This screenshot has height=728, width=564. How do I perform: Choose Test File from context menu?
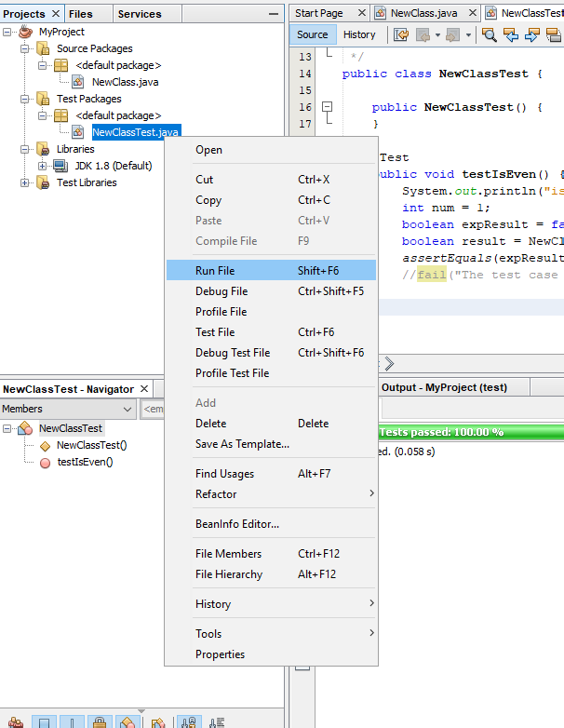pos(271,332)
